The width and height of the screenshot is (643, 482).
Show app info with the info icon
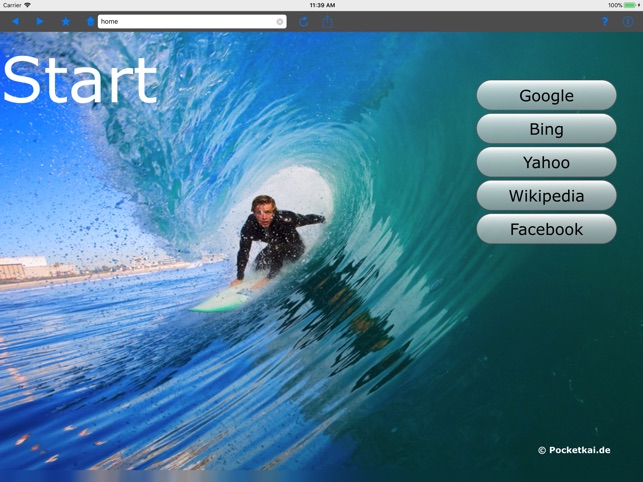tap(628, 21)
